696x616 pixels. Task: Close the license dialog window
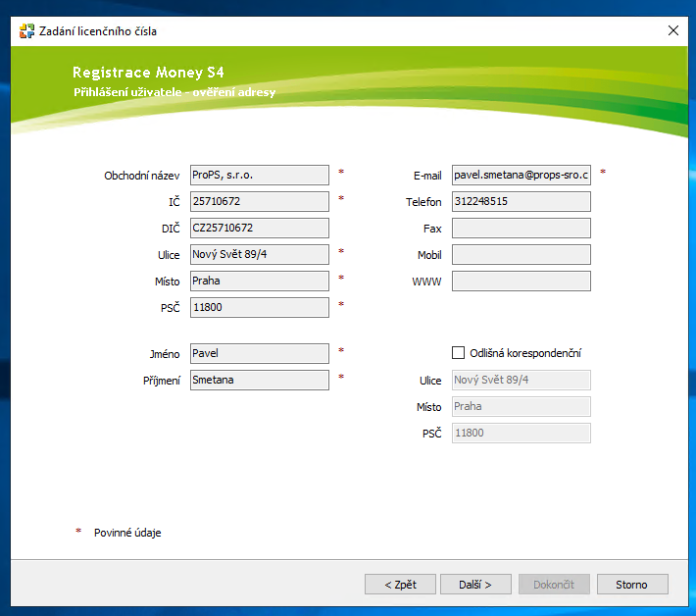click(x=672, y=30)
